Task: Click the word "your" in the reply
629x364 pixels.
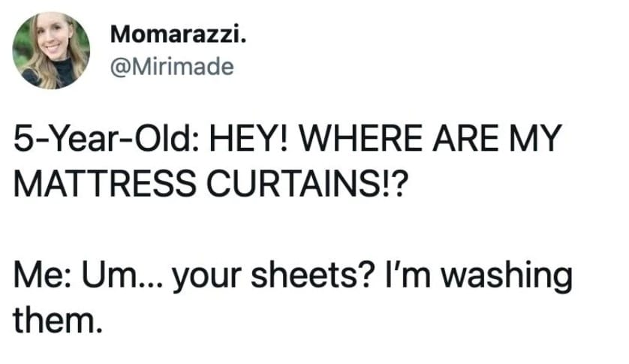Action: click(x=206, y=278)
